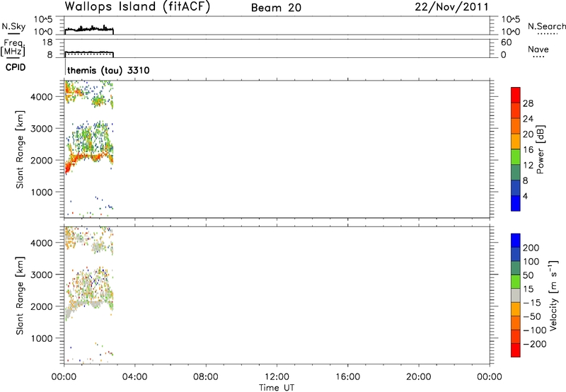566x392 pixels.
Task: Click the red backscatter band near 2000 km in power panel
Action: (x=89, y=158)
